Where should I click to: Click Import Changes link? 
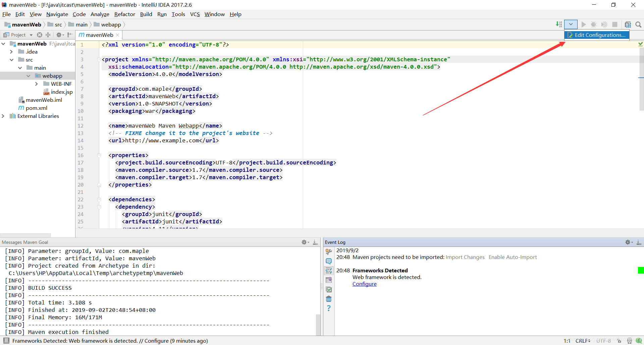tap(465, 257)
